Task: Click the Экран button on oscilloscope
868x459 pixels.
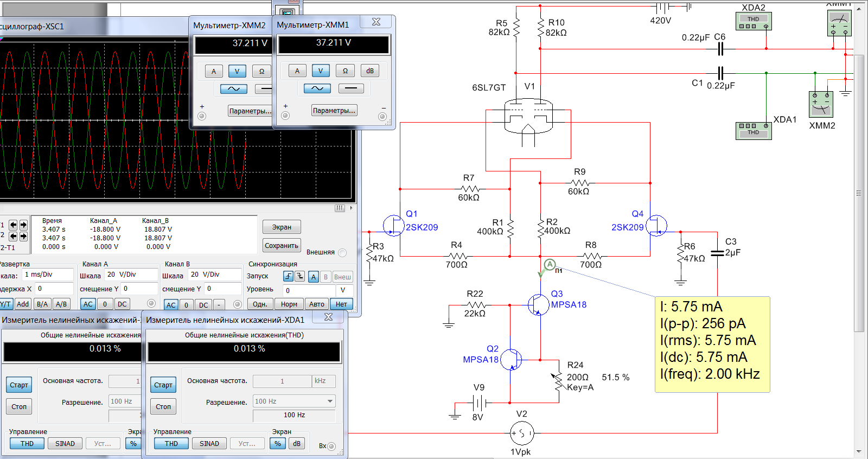Action: point(282,227)
